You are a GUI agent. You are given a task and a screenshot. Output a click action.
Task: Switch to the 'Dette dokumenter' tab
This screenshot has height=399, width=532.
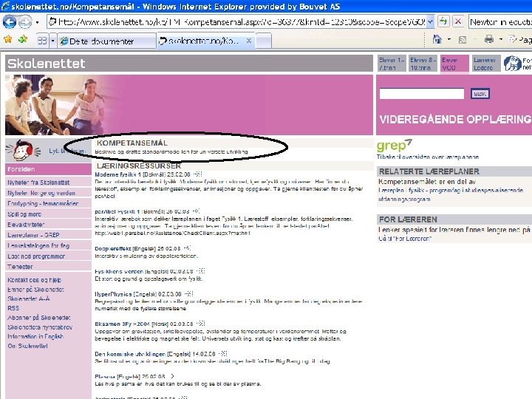tap(106, 41)
